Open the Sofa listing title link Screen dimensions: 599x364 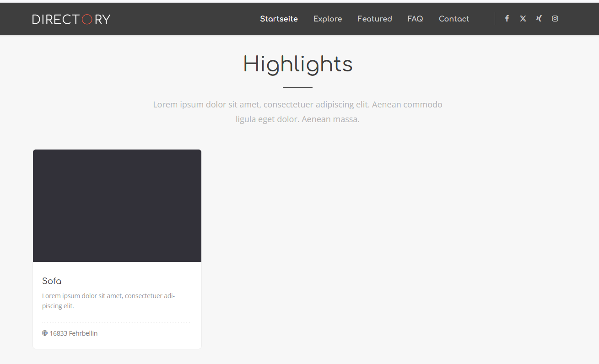point(52,281)
